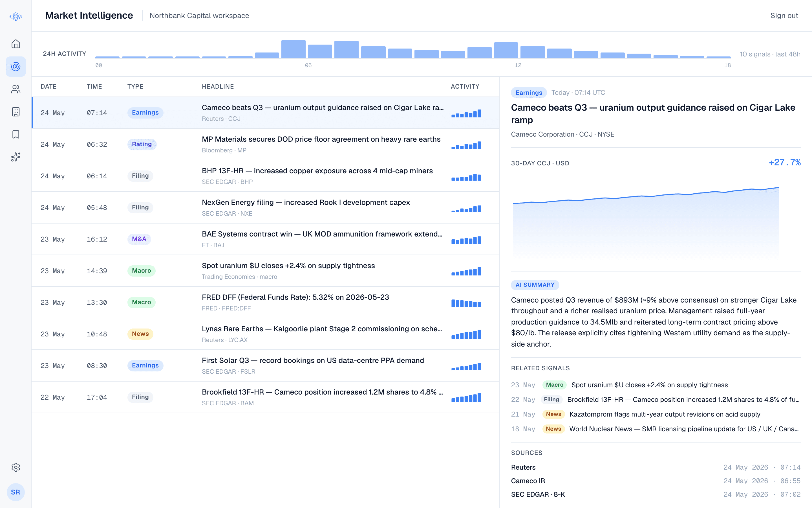Open the People icon in the sidebar
Image resolution: width=812 pixels, height=508 pixels.
click(16, 89)
